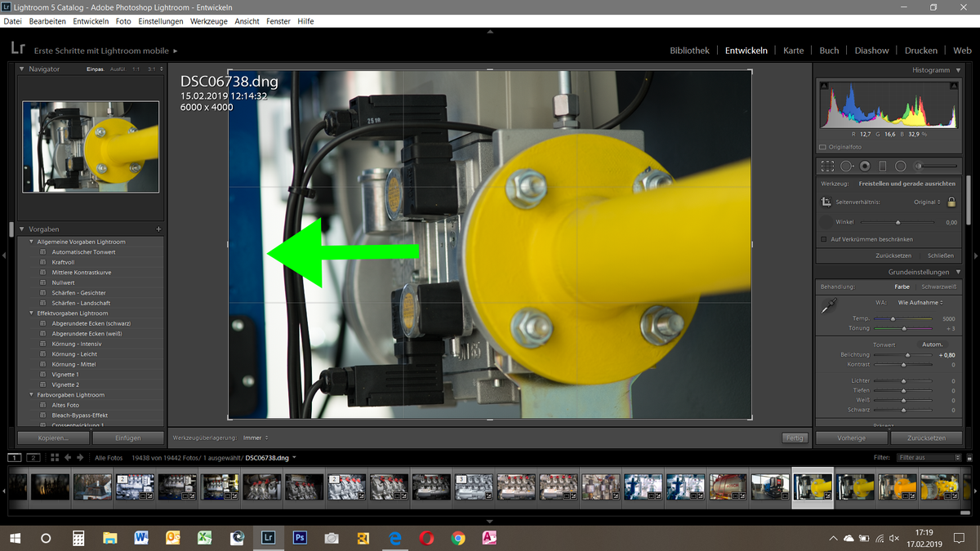Screen dimensions: 980x551
Task: Enable 'Auf Verkrümmen beschränken' checkbox
Action: tap(823, 239)
